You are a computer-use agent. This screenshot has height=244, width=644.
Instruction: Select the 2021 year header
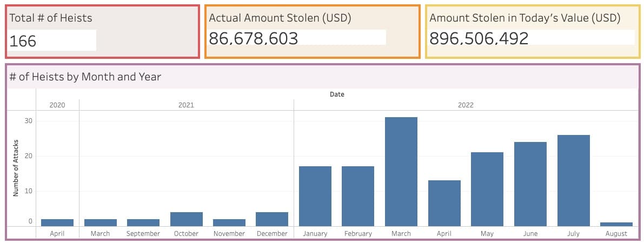186,105
